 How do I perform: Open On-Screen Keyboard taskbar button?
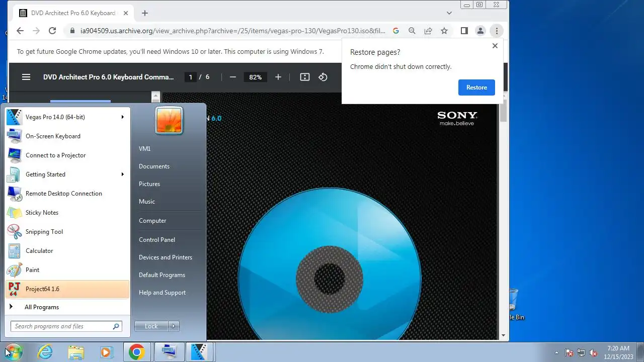tap(169, 352)
